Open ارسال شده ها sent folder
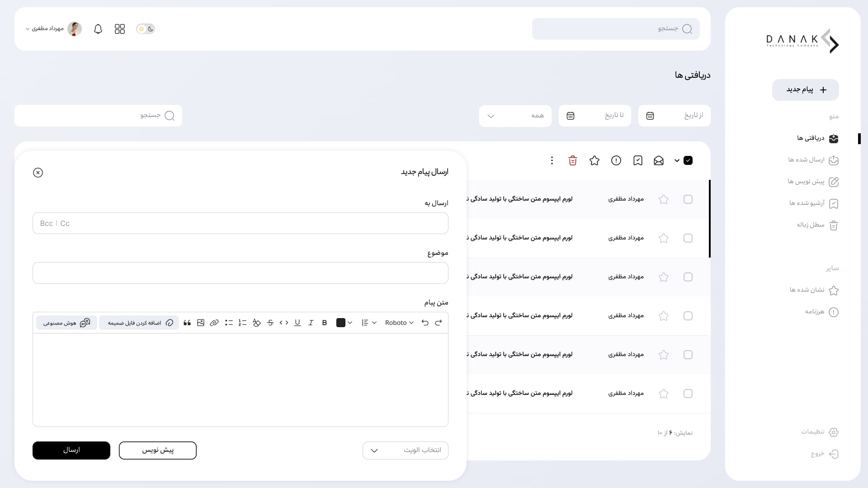868x488 pixels. (812, 160)
